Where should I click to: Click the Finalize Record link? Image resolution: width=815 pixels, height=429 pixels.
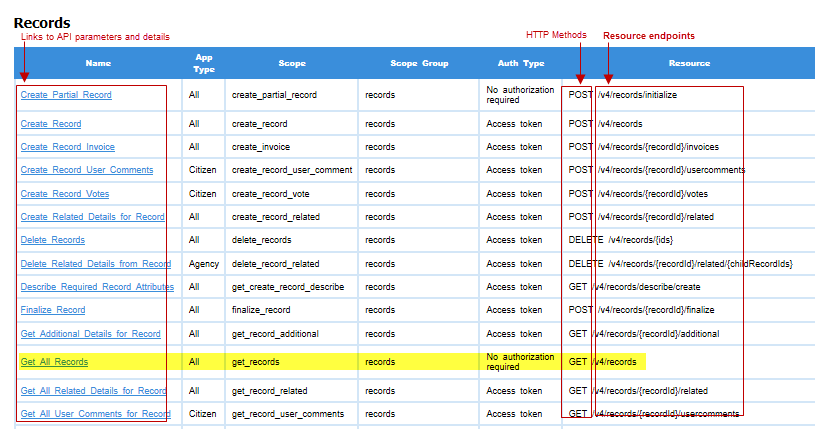click(x=53, y=310)
